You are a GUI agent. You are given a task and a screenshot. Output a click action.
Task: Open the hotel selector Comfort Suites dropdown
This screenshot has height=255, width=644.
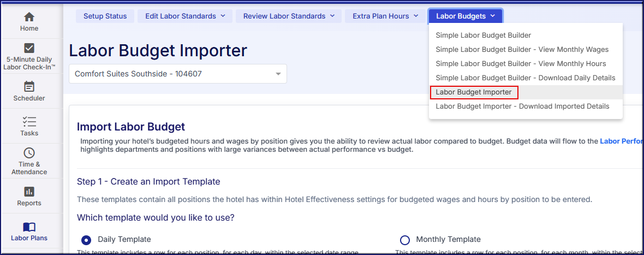[x=177, y=74]
